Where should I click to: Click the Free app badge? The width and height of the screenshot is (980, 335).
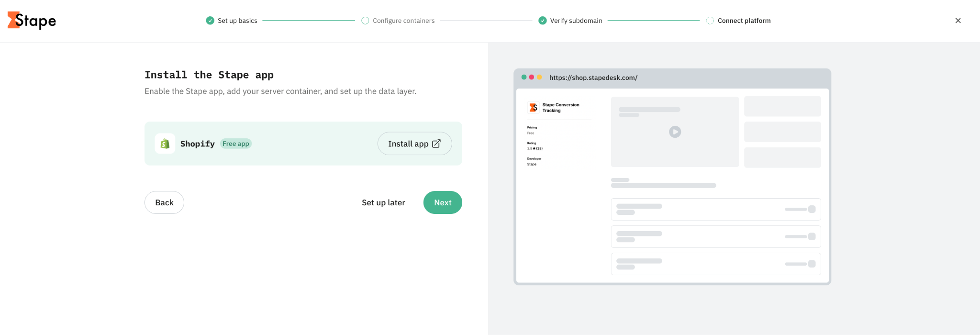(x=236, y=144)
